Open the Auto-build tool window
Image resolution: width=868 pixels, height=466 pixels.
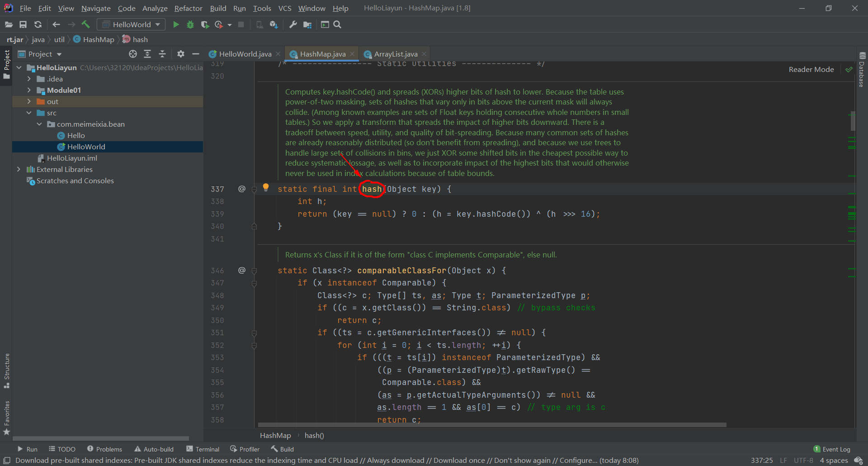tap(154, 449)
